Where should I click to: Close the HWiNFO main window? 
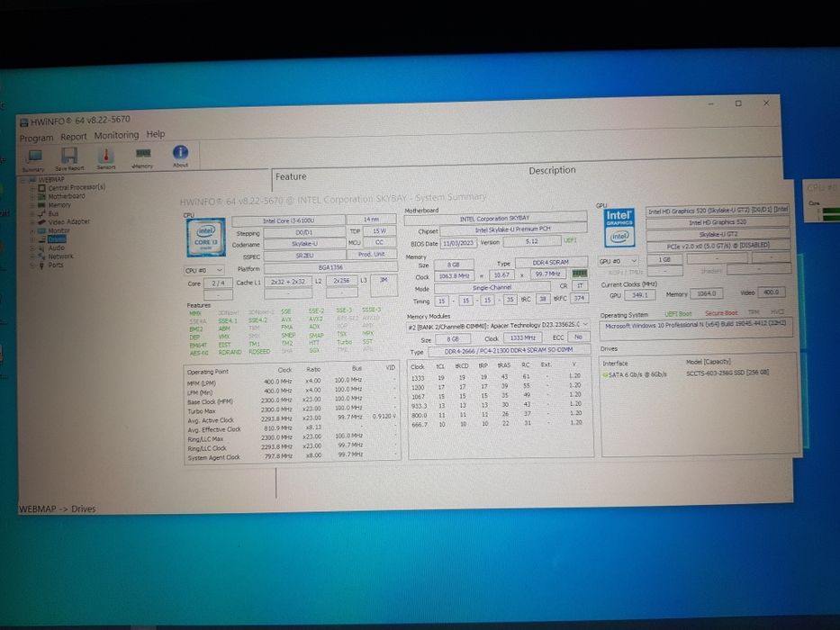point(766,103)
